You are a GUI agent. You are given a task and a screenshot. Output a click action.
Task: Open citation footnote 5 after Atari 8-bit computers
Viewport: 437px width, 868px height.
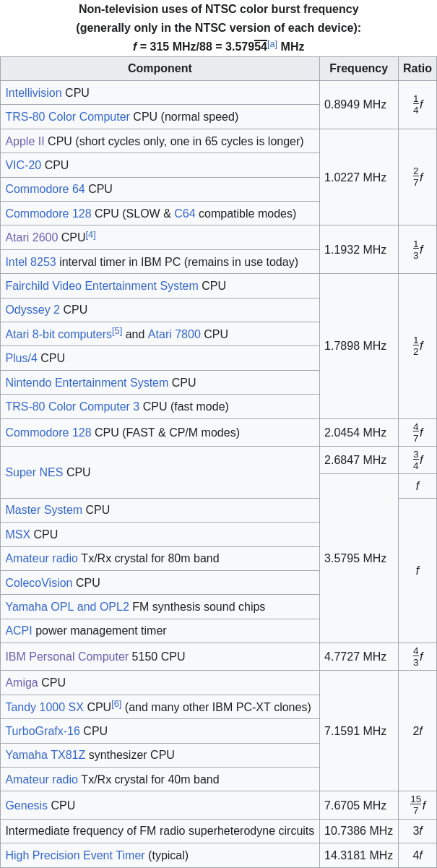click(117, 331)
